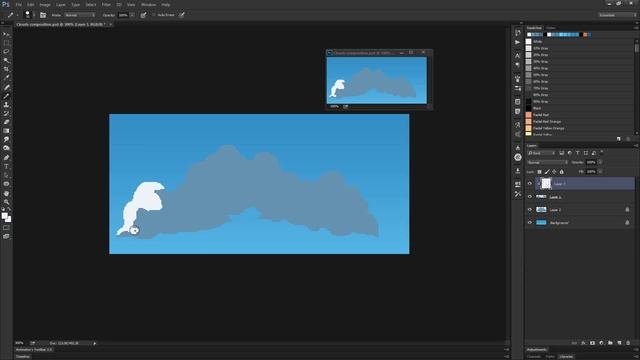This screenshot has height=360, width=640.
Task: Click Create new layer icon
Action: point(619,343)
